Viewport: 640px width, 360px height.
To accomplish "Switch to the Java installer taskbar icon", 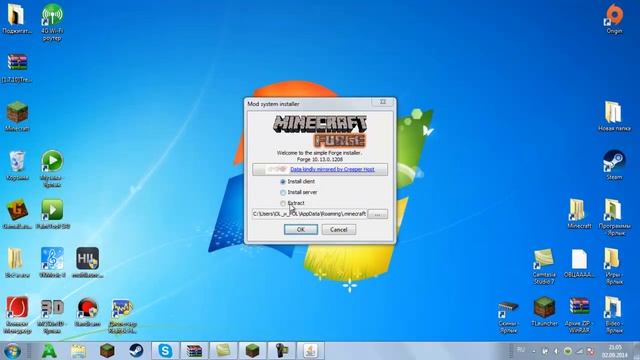I will click(x=310, y=351).
